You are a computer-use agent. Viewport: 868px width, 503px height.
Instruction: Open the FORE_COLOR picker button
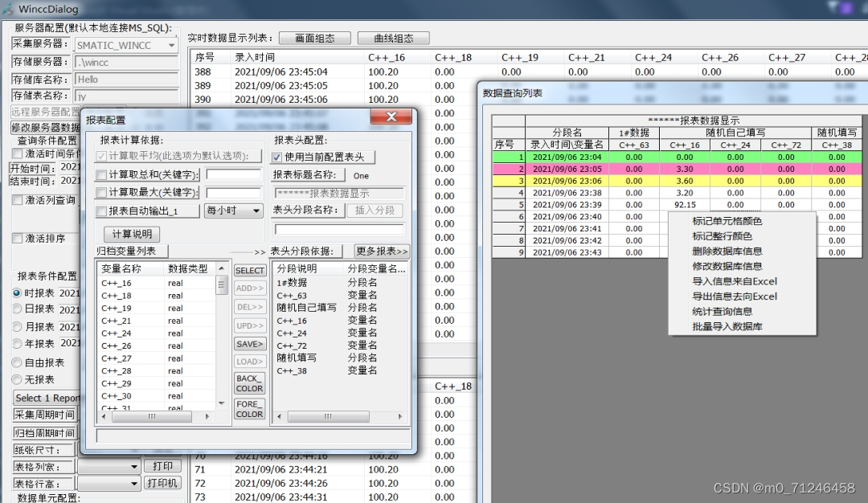pos(250,409)
